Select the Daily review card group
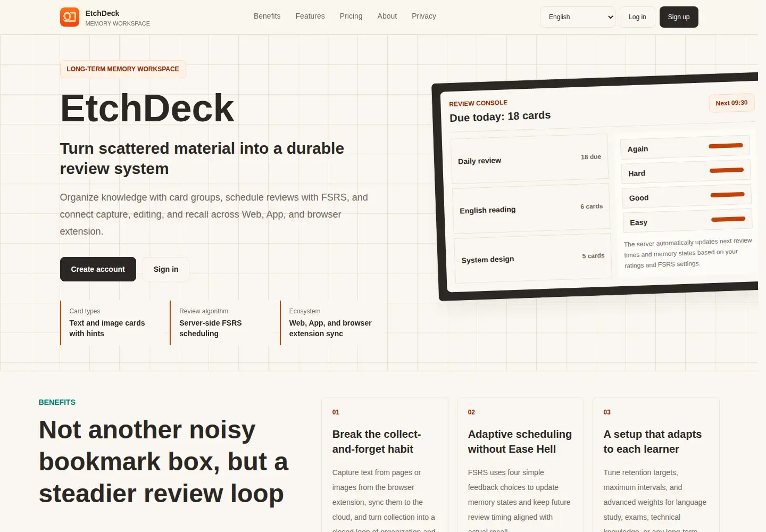766x532 pixels. click(529, 160)
